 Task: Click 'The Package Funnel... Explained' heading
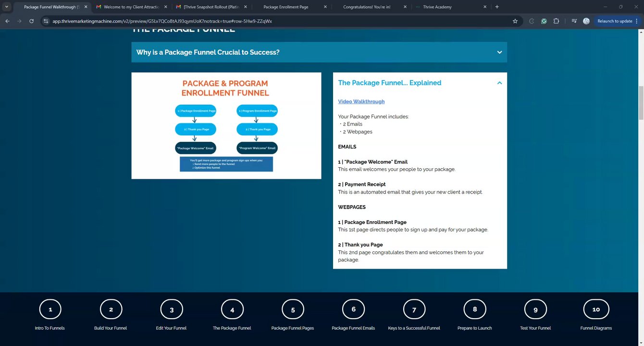(389, 83)
